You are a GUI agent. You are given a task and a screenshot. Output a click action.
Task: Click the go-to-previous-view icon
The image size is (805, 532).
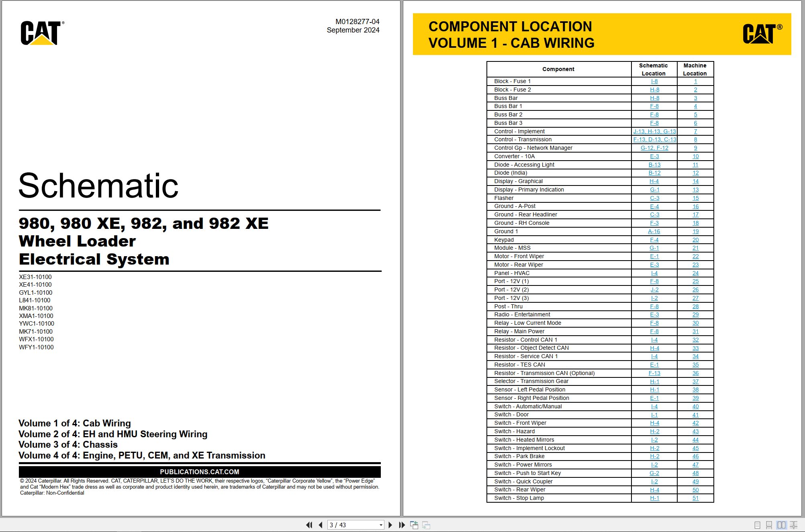[414, 525]
